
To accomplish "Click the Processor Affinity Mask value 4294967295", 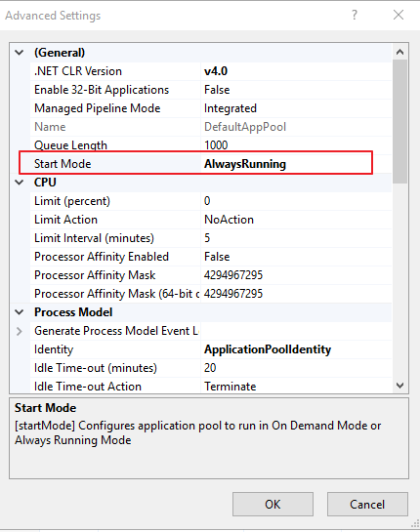I will (233, 275).
